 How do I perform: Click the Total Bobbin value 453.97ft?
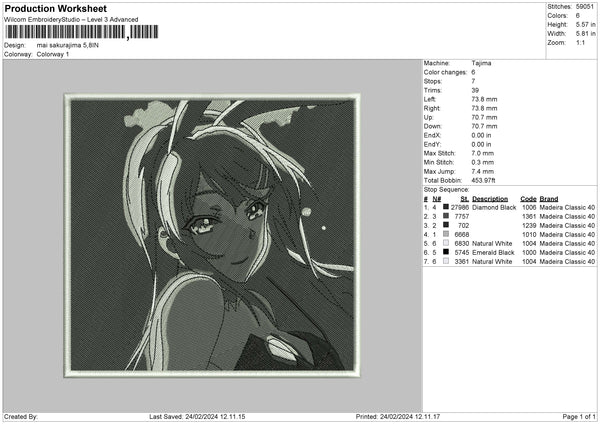(x=483, y=180)
